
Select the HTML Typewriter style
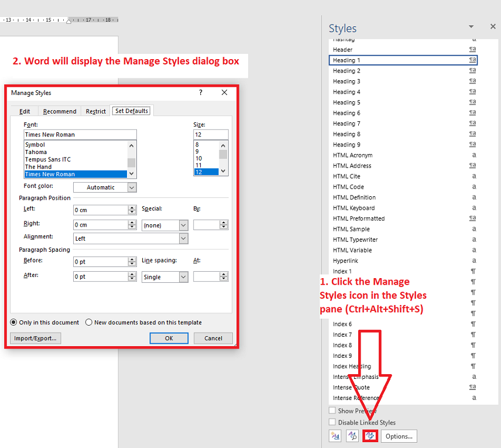(403, 239)
